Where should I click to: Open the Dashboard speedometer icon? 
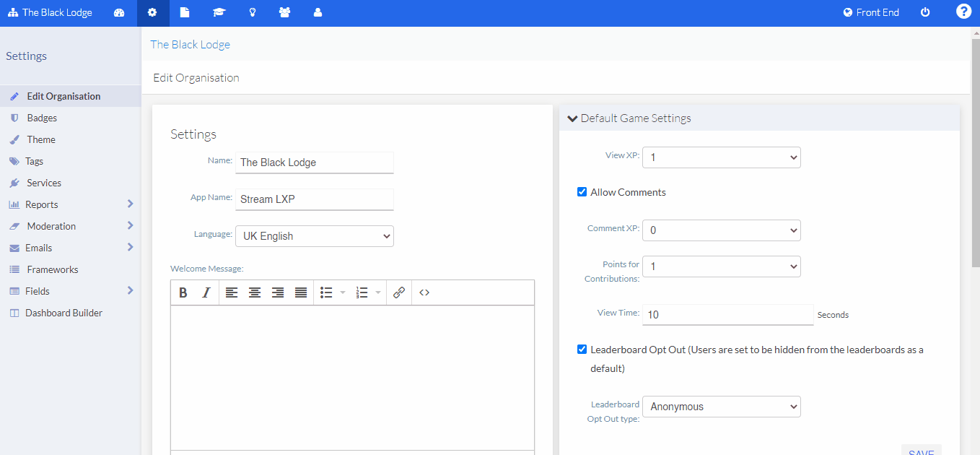tap(119, 12)
